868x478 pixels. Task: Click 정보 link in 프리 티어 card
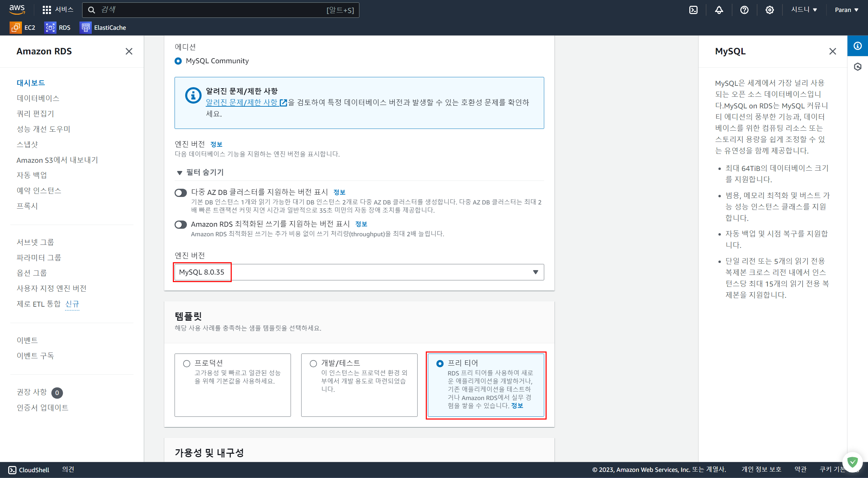click(517, 406)
